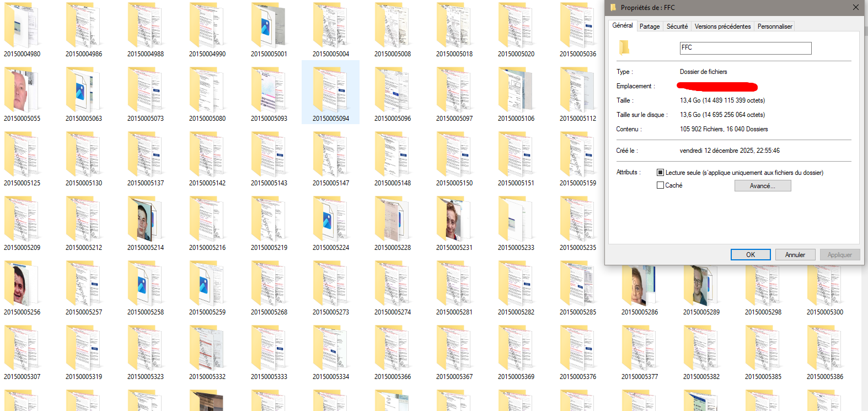Go to Versions précédentes tab
The width and height of the screenshot is (868, 411).
[x=722, y=26]
